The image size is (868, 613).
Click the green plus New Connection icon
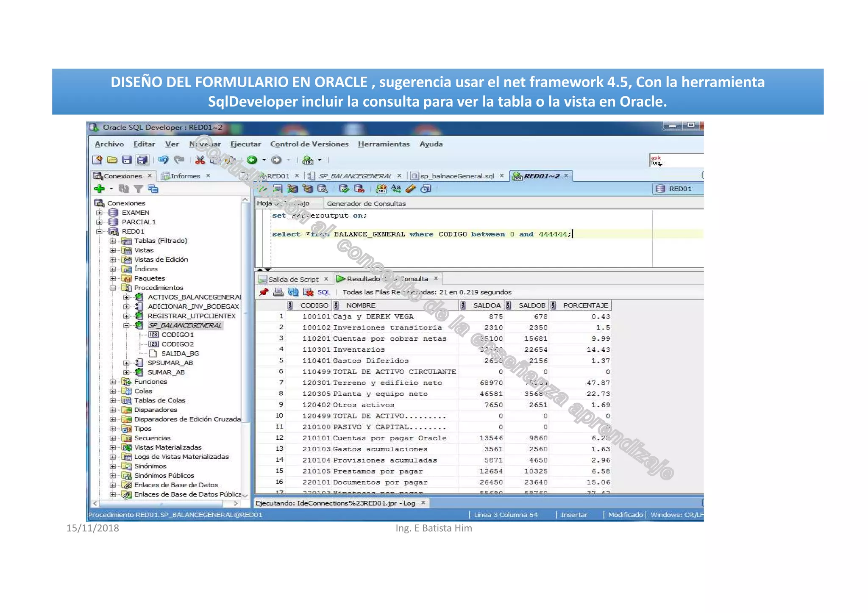tap(100, 189)
